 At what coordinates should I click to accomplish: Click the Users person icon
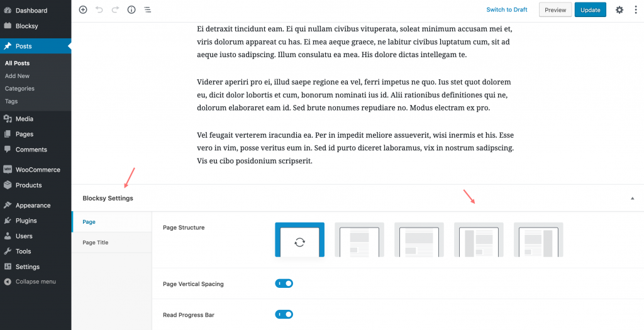click(x=8, y=236)
